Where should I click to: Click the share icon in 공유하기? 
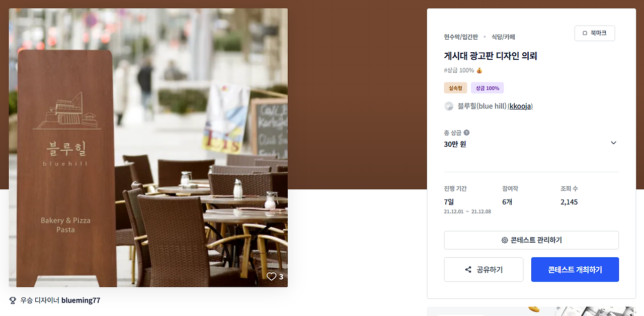(468, 270)
